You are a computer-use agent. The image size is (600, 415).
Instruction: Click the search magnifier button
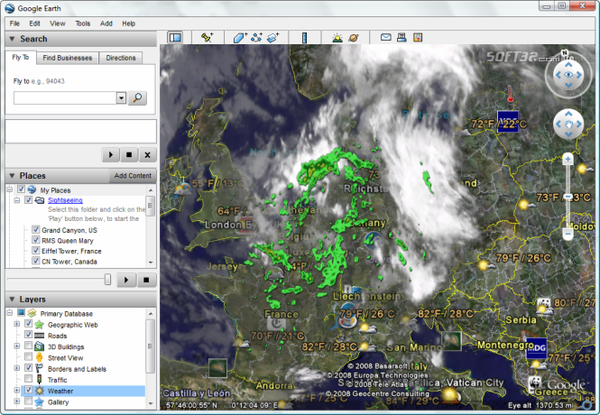click(x=138, y=98)
